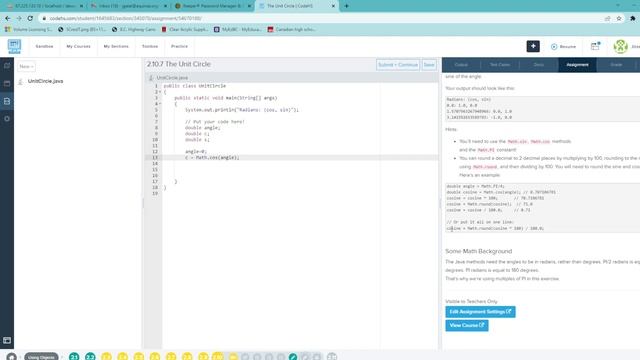Switch to the first browser tab

(x=45, y=6)
